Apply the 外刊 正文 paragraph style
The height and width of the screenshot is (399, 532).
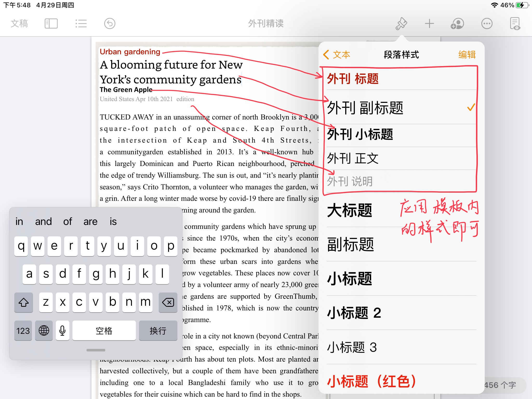353,158
